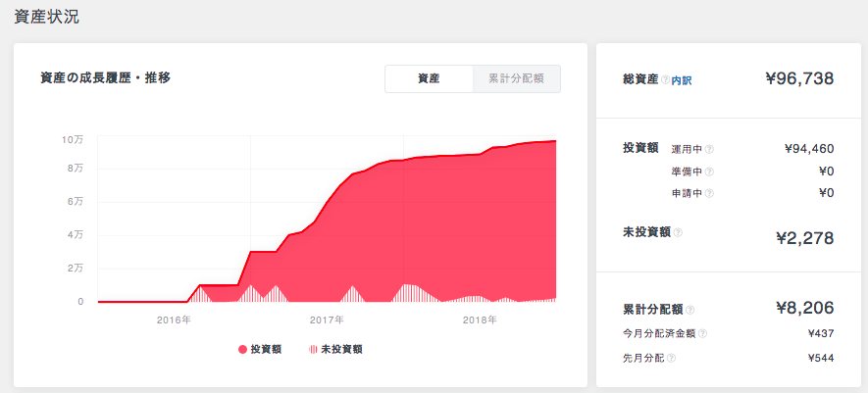Image resolution: width=868 pixels, height=393 pixels.
Task: Click the 10万 y-axis label
Action: pos(73,139)
